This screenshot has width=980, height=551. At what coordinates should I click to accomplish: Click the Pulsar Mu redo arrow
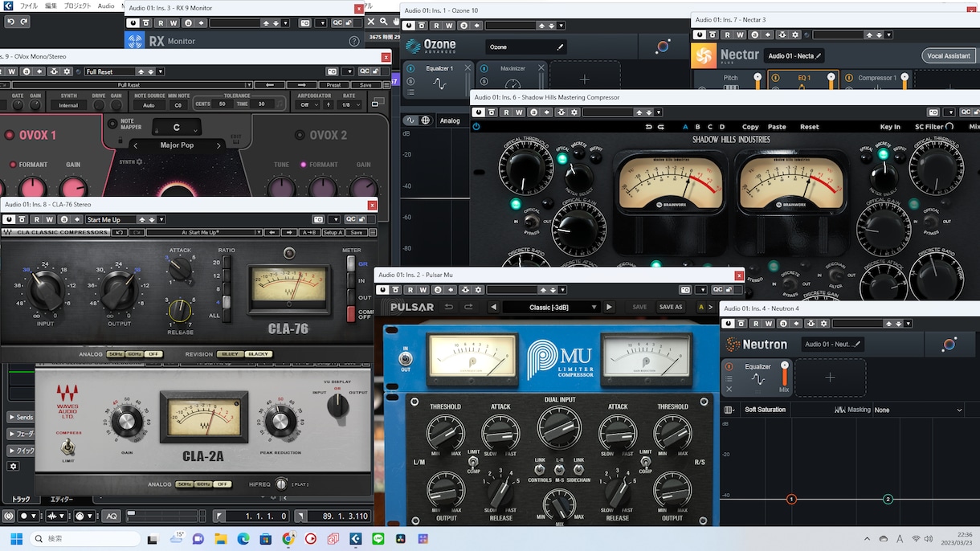coord(468,307)
